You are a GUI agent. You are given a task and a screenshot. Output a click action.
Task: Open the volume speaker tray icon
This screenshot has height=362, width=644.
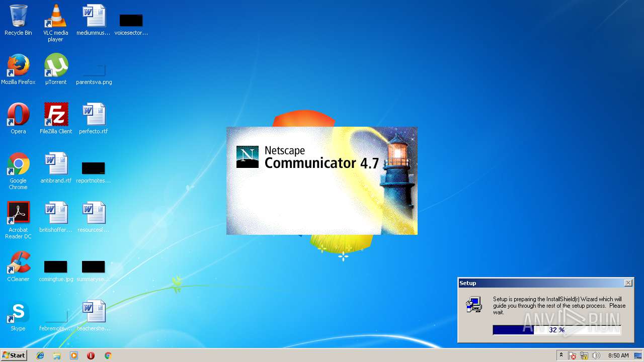596,356
